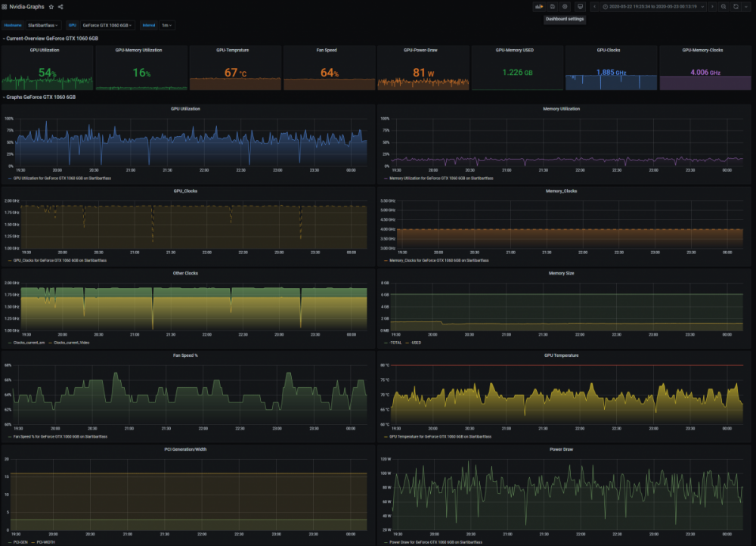This screenshot has height=546, width=756.
Task: Toggle the Clocks_current_Video legend series
Action: click(x=70, y=343)
